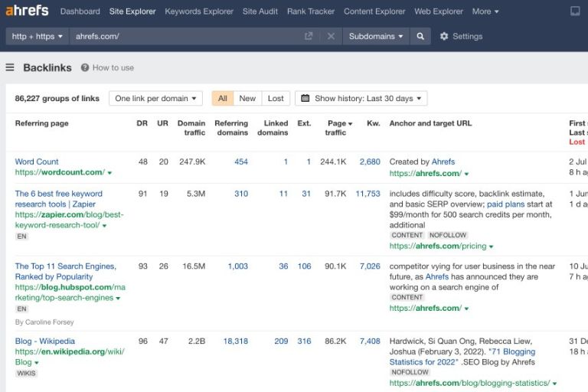
Task: Open The 6 best free keyword research tools link
Action: [58, 199]
